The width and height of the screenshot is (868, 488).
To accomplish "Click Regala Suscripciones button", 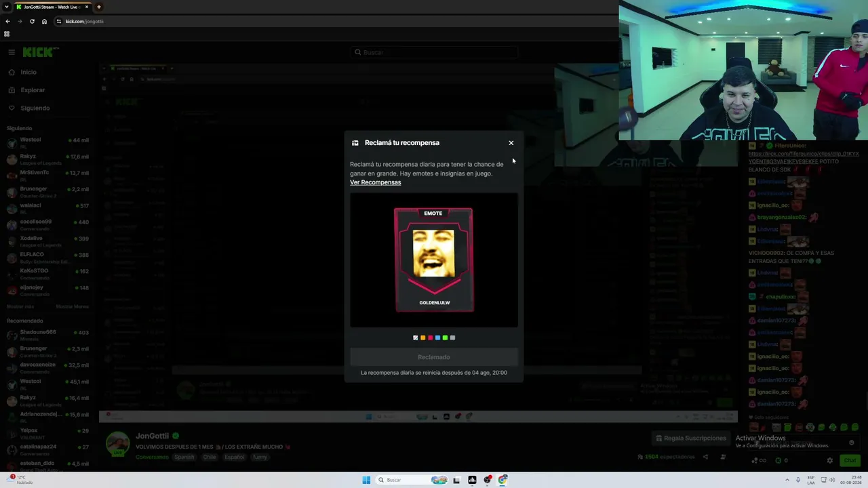I will (x=690, y=439).
